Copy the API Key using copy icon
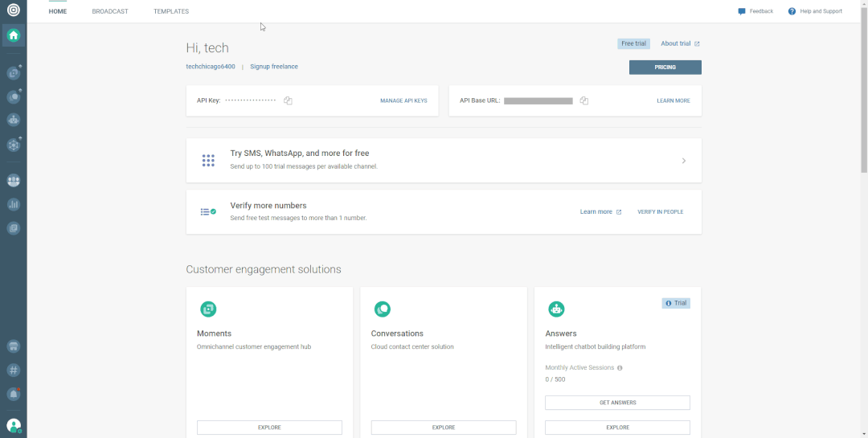Screen dimensions: 868x438 [288, 100]
